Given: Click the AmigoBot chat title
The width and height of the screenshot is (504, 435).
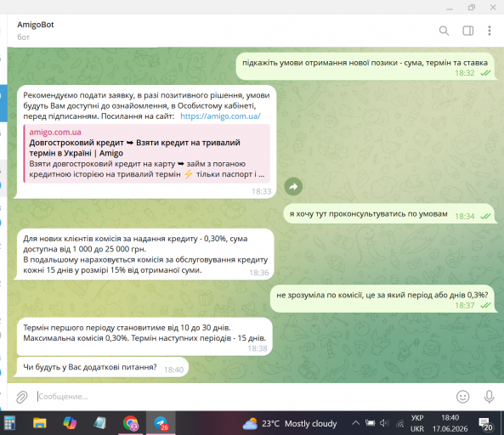Looking at the screenshot, I should point(36,25).
